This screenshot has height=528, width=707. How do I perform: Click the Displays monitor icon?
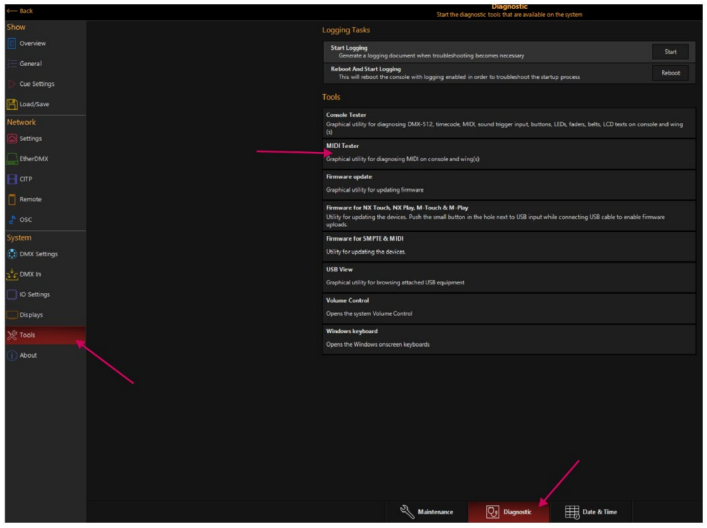12,314
